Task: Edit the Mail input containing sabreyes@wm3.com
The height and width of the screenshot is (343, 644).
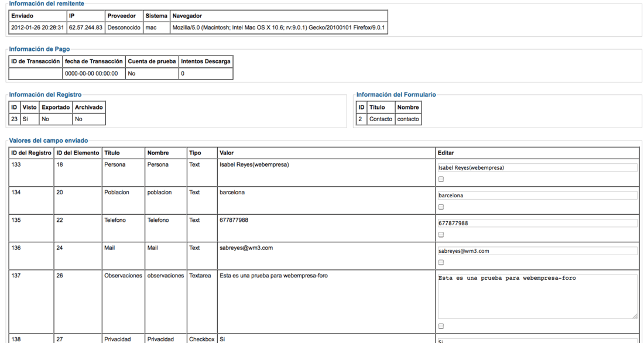Action: [537, 251]
